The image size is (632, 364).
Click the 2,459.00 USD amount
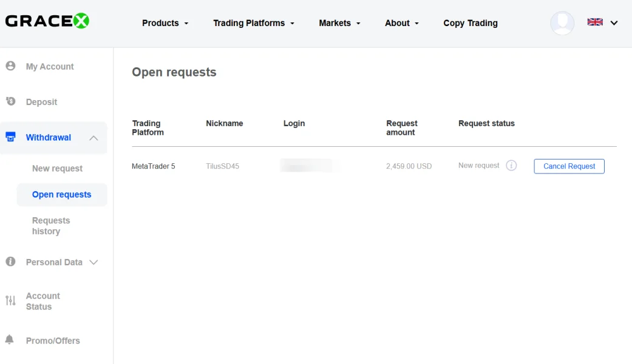coord(409,166)
